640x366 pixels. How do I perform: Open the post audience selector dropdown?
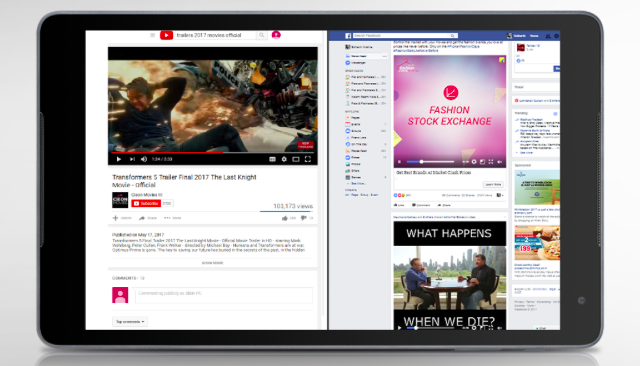click(x=500, y=195)
